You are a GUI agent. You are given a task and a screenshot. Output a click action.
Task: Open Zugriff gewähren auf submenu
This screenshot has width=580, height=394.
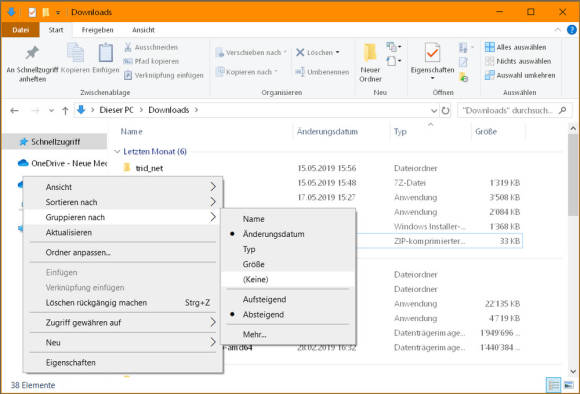(x=123, y=323)
